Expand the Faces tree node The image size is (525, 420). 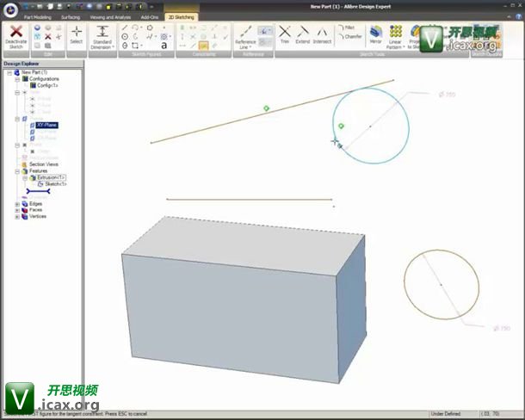(x=17, y=210)
